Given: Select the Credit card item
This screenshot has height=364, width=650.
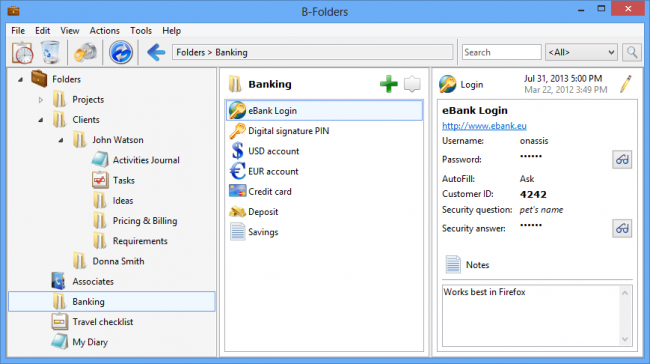Looking at the screenshot, I should [x=324, y=192].
